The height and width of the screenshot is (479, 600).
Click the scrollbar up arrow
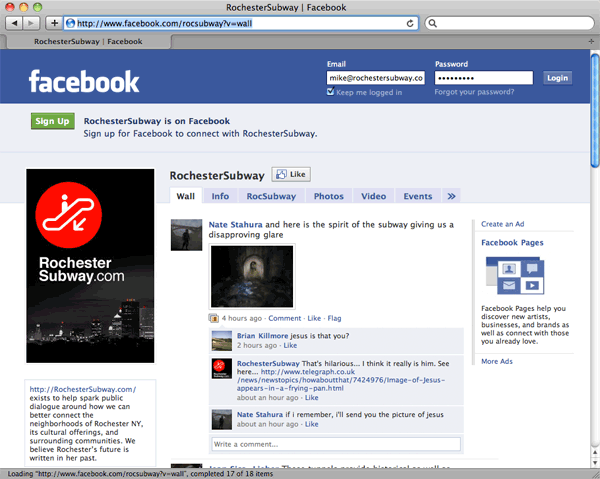595,453
